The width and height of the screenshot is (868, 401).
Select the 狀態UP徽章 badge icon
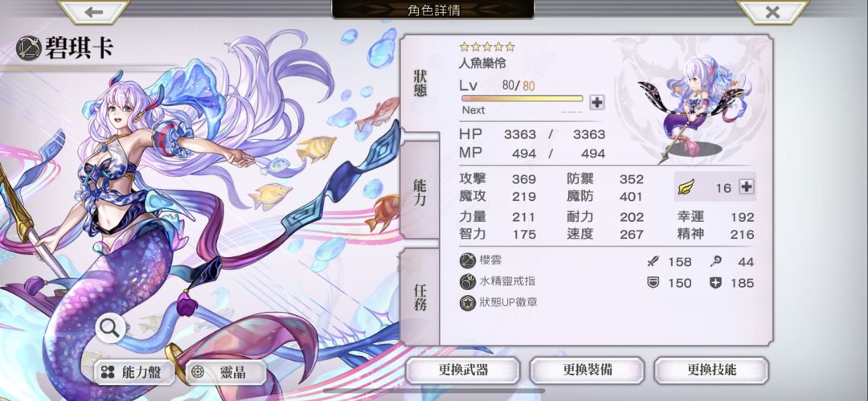click(x=468, y=302)
